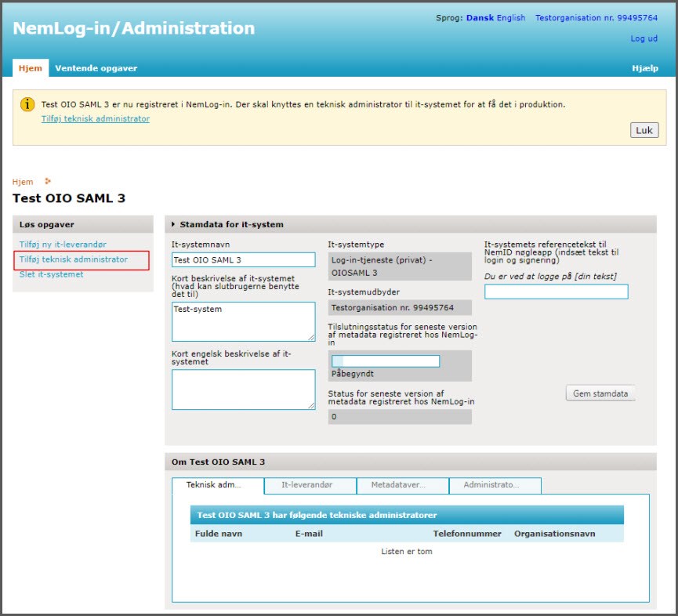Screen dimensions: 678x616
Task: Click Tilføj teknisk administrator link in notification
Action: [x=96, y=118]
